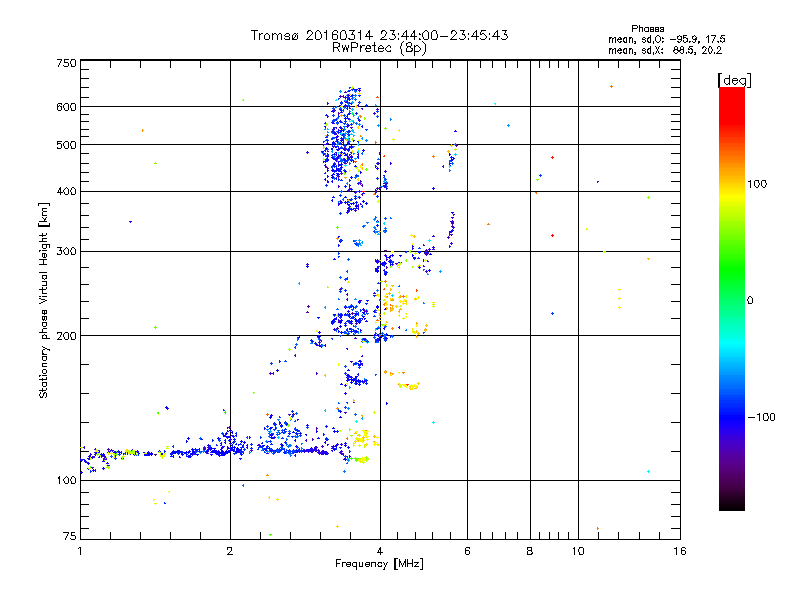Click the '16' frequency tick label
Screen dimensions: 800x600
[680, 551]
